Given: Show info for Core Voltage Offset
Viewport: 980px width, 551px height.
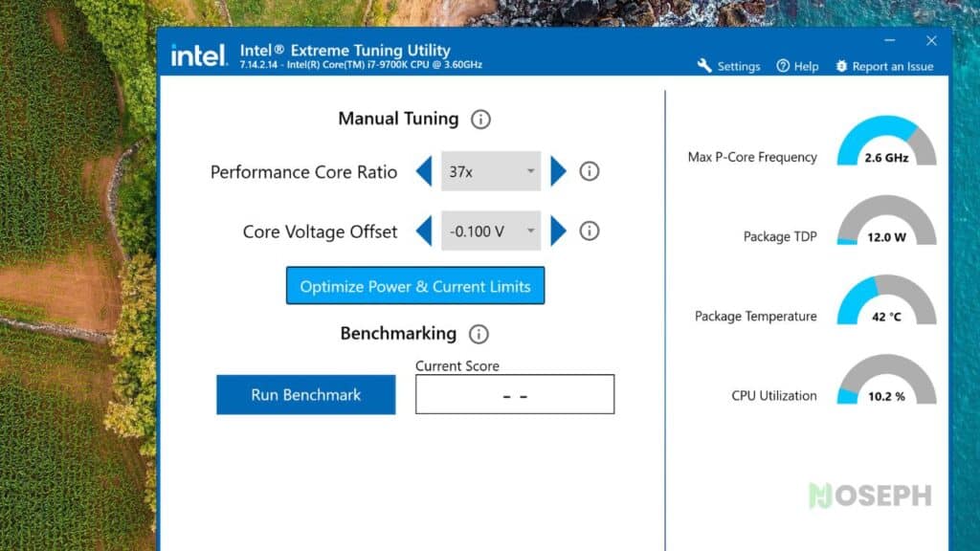Looking at the screenshot, I should click(589, 231).
